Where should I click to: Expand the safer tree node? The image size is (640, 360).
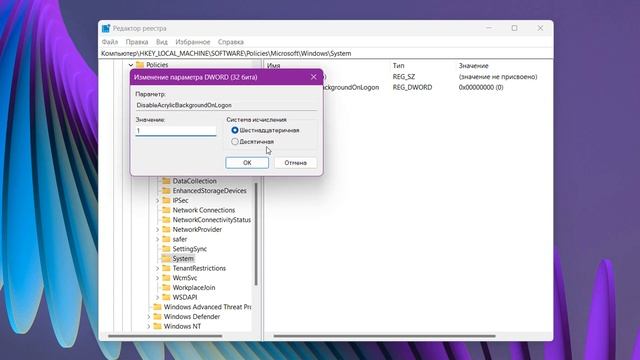pyautogui.click(x=158, y=239)
